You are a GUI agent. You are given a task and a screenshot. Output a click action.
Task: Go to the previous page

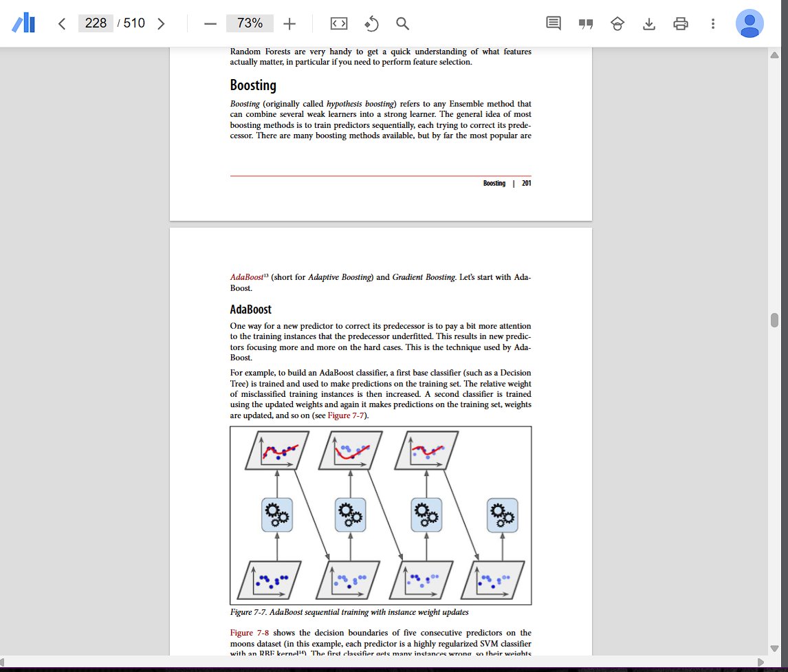[x=62, y=23]
